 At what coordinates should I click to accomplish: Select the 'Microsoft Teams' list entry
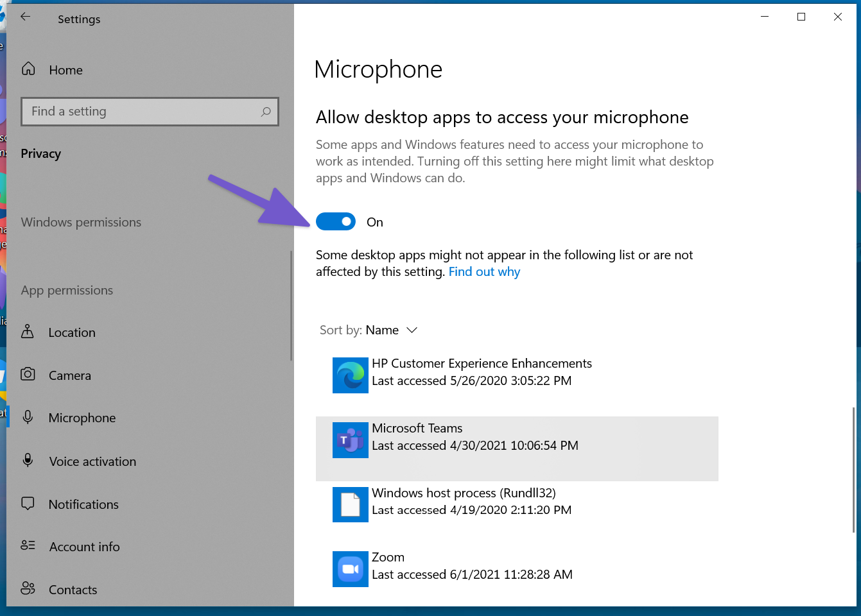click(x=517, y=449)
